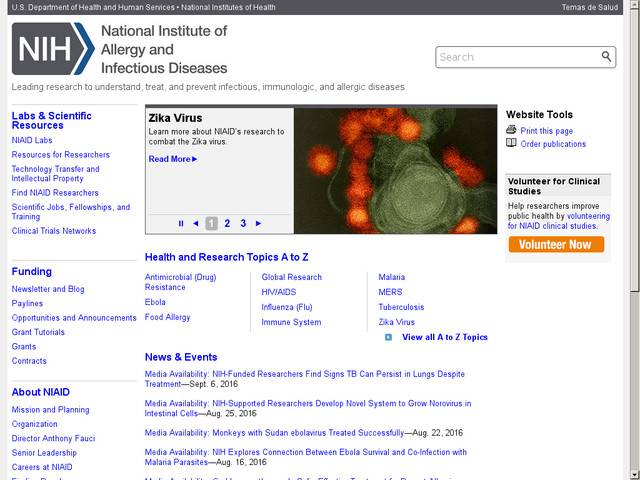Open Scientific Jobs, Fellowships, and Training link
This screenshot has height=480, width=640.
coord(71,212)
